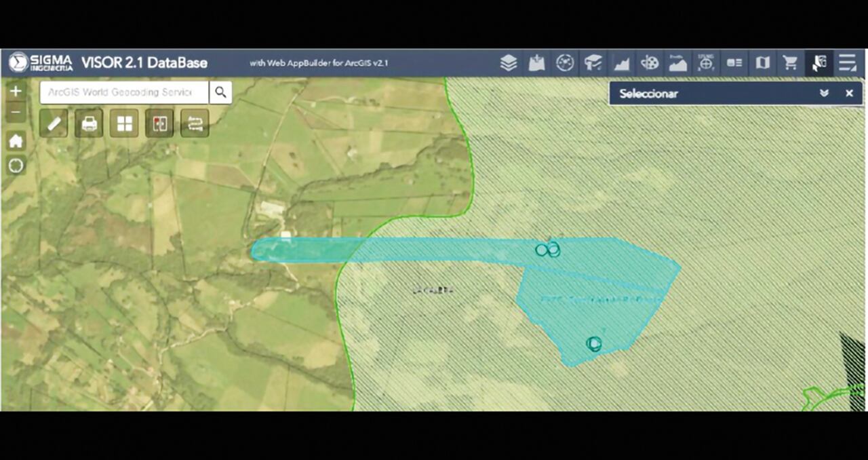868x460 pixels.
Task: Open the folded map basemap widget
Action: 762,63
